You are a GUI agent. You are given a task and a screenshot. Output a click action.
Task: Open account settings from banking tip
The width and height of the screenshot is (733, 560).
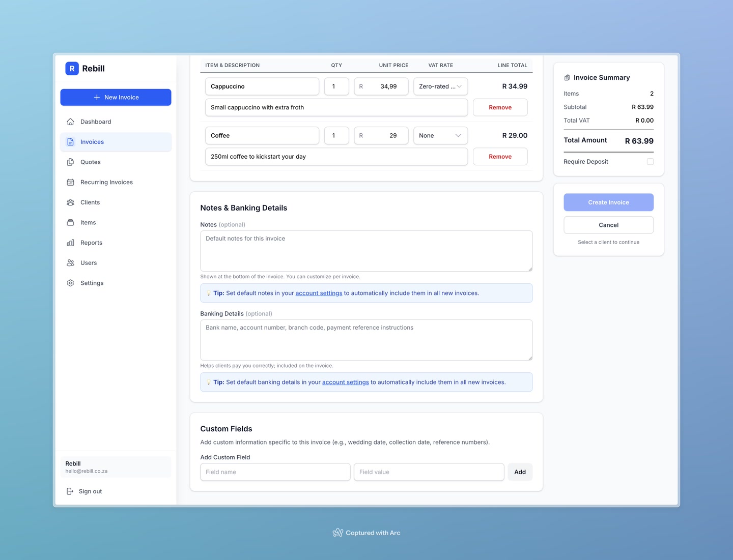[x=345, y=382]
